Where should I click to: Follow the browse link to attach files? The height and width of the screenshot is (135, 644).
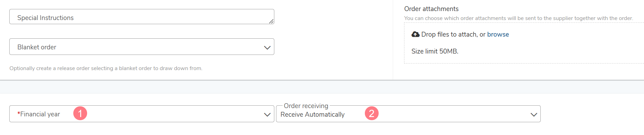pos(498,34)
